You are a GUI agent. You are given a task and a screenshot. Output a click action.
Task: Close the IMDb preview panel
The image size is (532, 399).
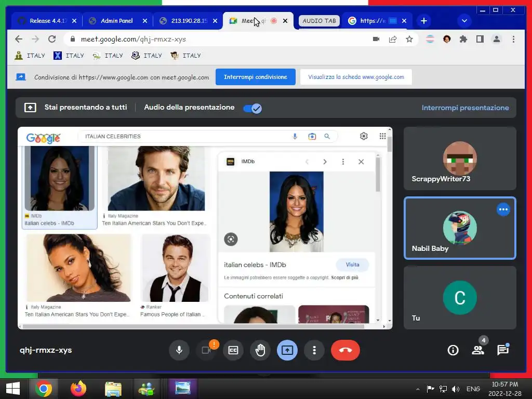(361, 162)
